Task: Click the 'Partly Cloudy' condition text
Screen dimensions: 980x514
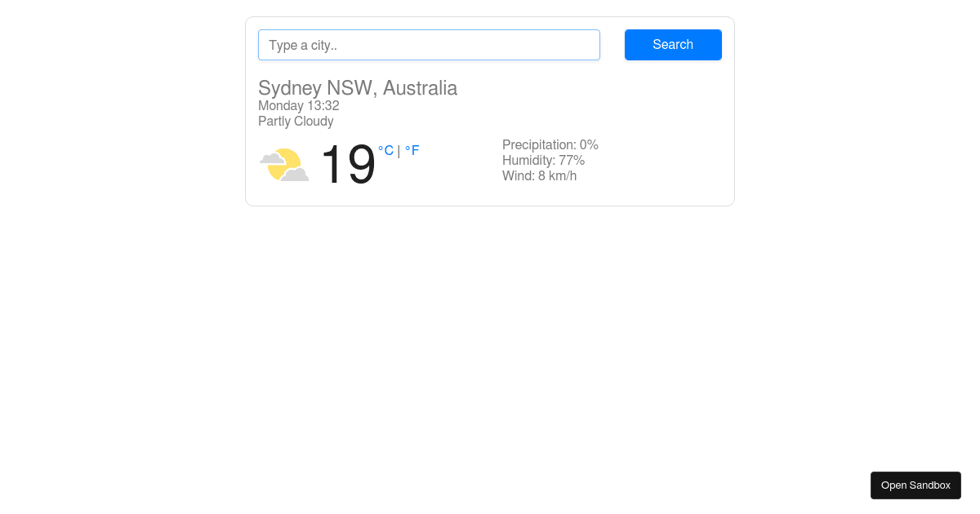Action: 296,122
